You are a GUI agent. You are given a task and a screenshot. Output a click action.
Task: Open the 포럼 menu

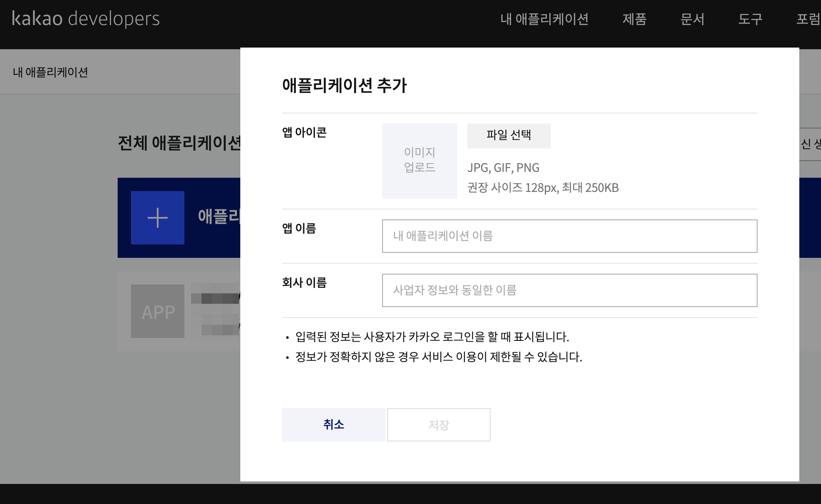coord(808,19)
